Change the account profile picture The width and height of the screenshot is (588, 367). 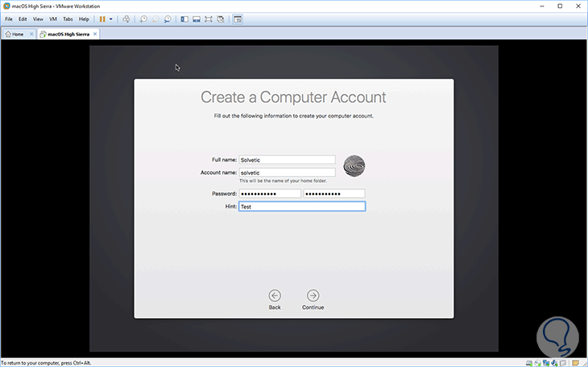354,166
